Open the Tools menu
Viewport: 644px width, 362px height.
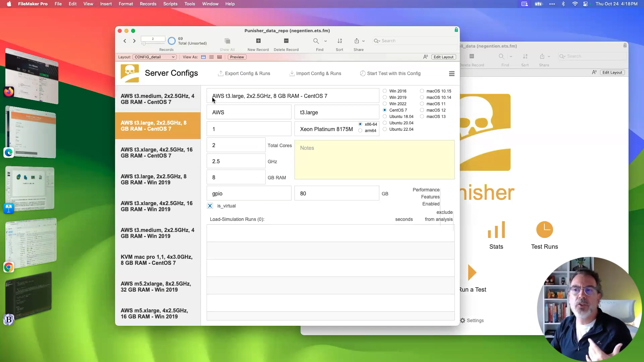tap(190, 4)
